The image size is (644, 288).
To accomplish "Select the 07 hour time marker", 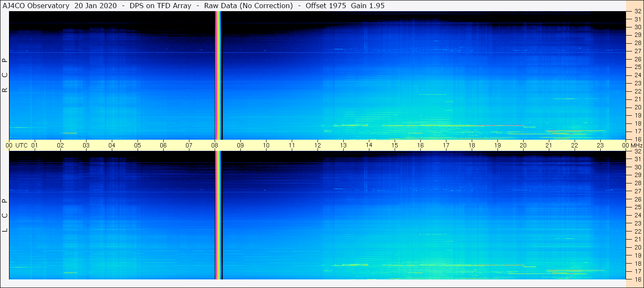I will click(189, 145).
